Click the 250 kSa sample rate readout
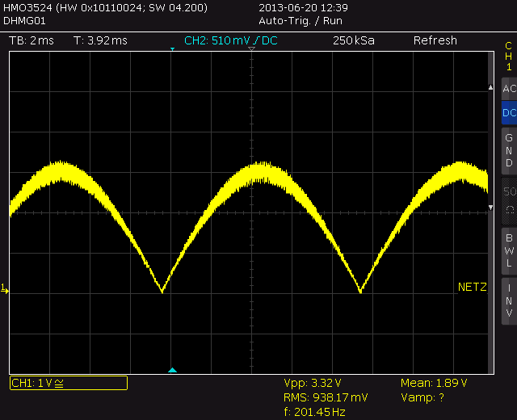The height and width of the screenshot is (420, 517). point(354,40)
